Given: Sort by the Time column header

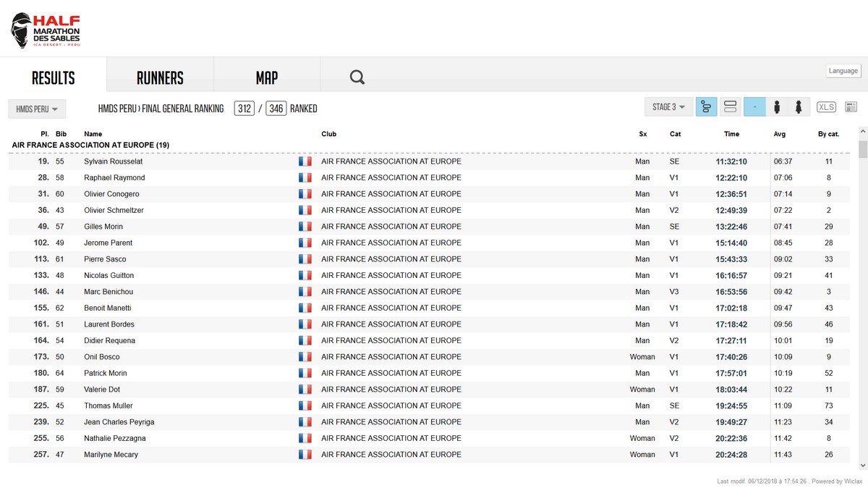Looking at the screenshot, I should [731, 134].
